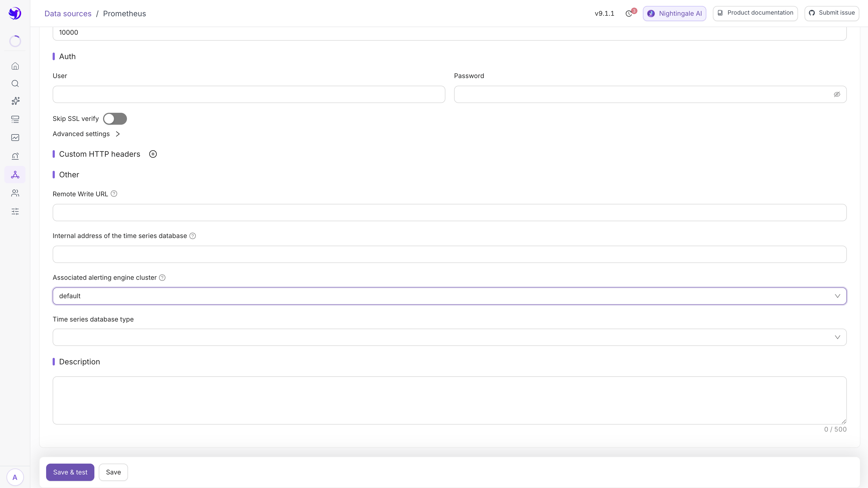Screen dimensions: 868x488
Task: Focus the User input field
Action: tap(249, 94)
